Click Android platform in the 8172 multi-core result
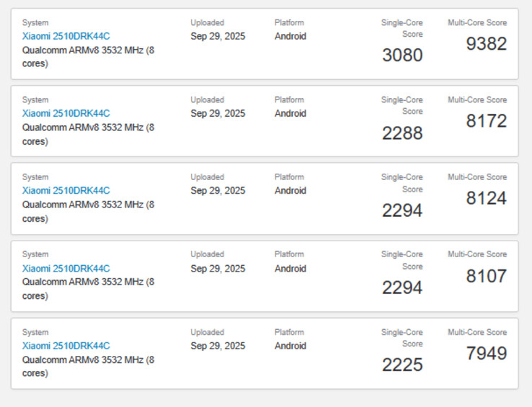This screenshot has width=532, height=407. point(290,113)
